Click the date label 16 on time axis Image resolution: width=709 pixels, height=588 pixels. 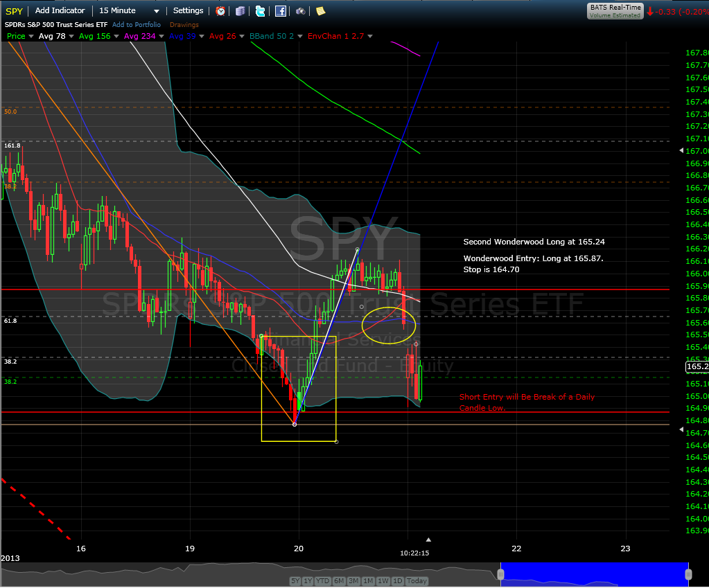click(x=81, y=549)
